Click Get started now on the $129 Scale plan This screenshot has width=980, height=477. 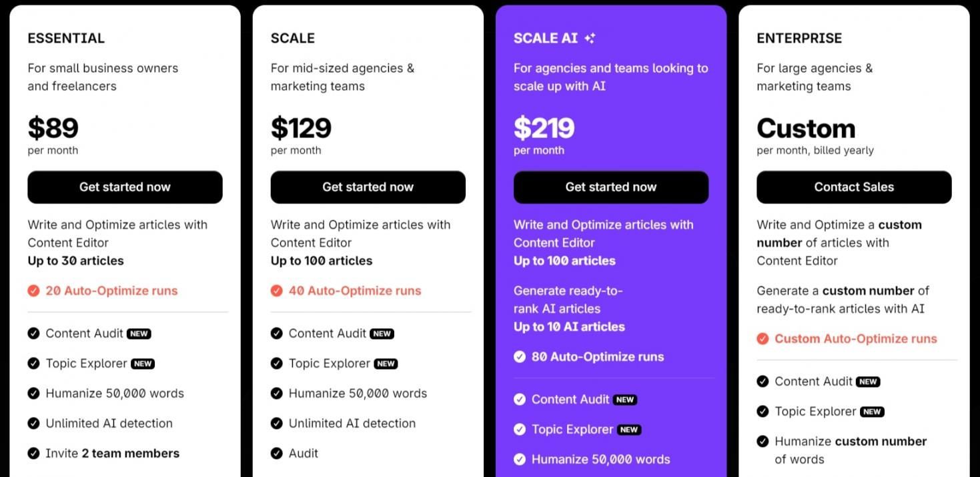click(x=368, y=187)
